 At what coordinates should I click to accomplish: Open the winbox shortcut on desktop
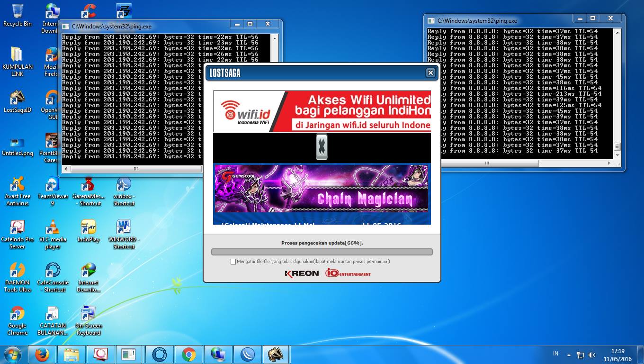(x=124, y=191)
